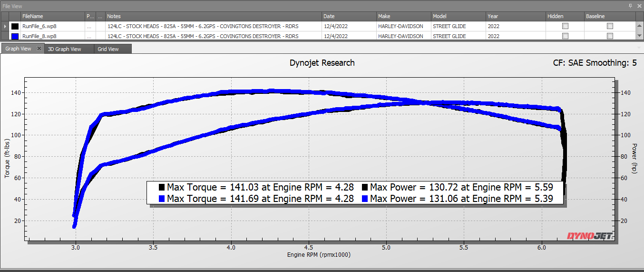
Task: Open the '...' cell in RunFile_8.wp8 row
Action: point(90,36)
